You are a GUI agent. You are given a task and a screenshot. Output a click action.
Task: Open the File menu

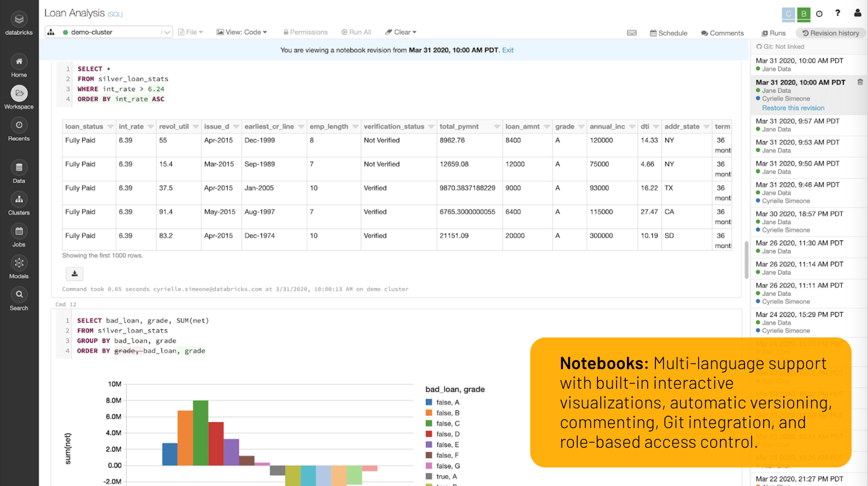coord(190,32)
